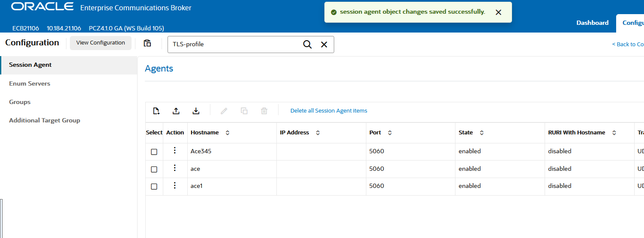Click the trash delete icon
Image resolution: width=644 pixels, height=238 pixels.
264,111
